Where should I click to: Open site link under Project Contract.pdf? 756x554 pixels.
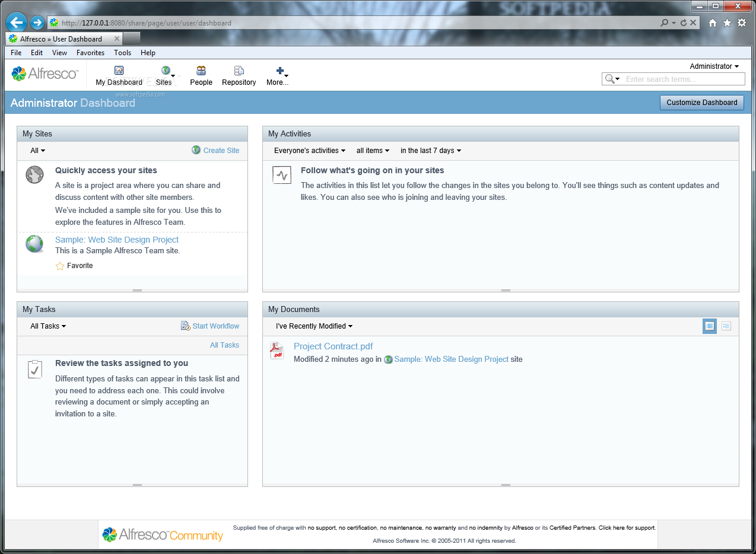pyautogui.click(x=451, y=359)
